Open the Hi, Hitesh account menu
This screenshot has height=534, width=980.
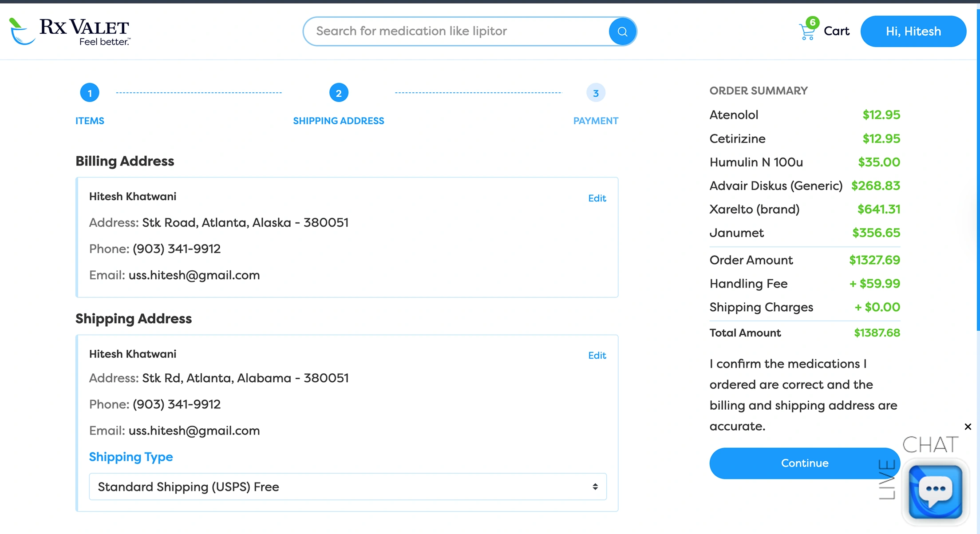click(x=913, y=32)
